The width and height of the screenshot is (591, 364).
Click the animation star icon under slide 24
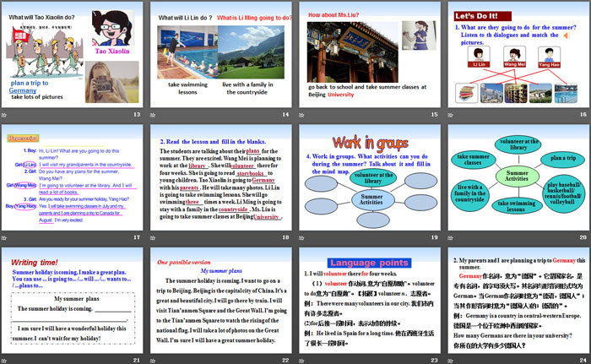[x=450, y=361]
